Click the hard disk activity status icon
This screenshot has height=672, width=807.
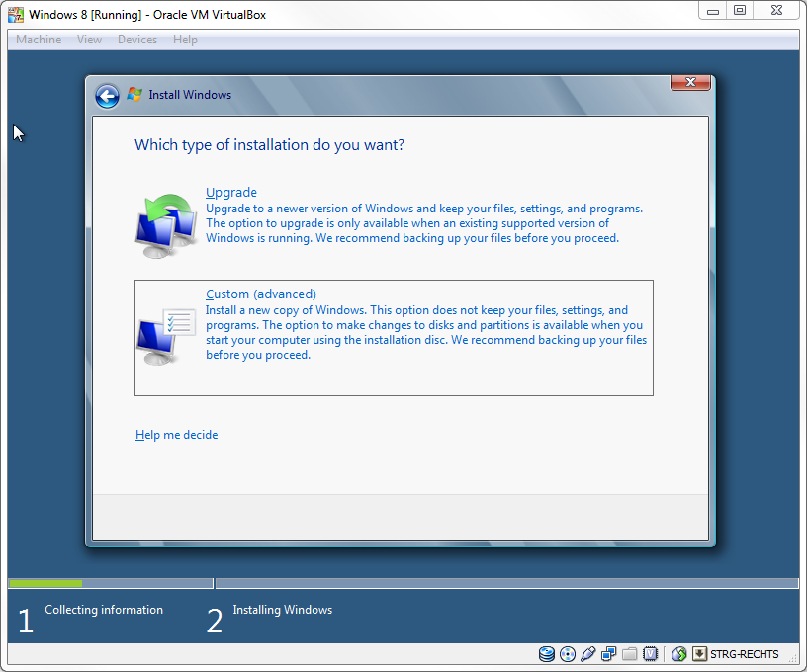[547, 654]
